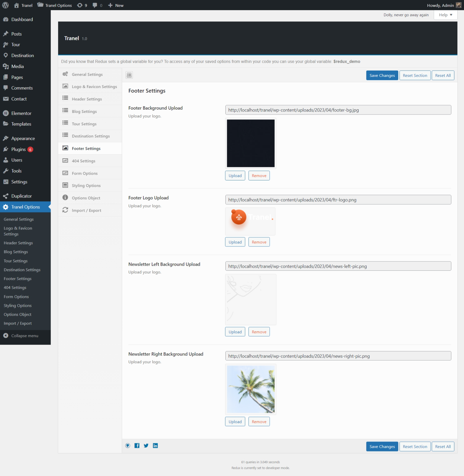Click the top Reset All button
464x476 pixels.
pyautogui.click(x=443, y=75)
